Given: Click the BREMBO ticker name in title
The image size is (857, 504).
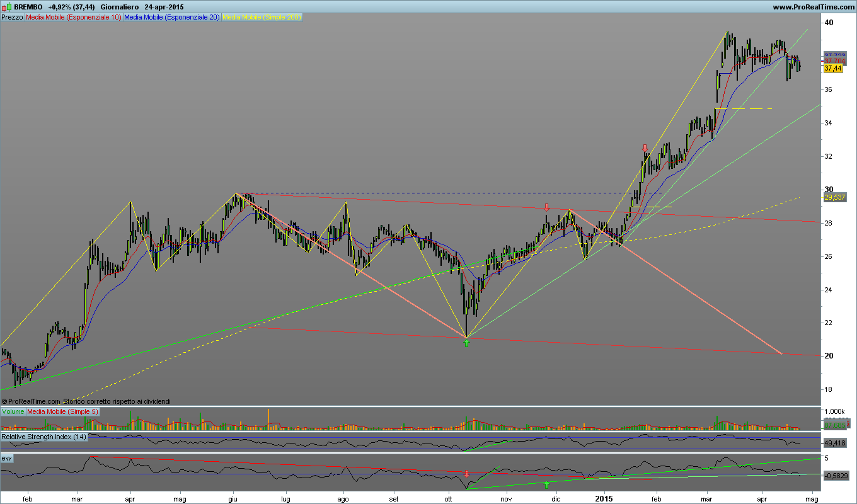Looking at the screenshot, I should (28, 6).
